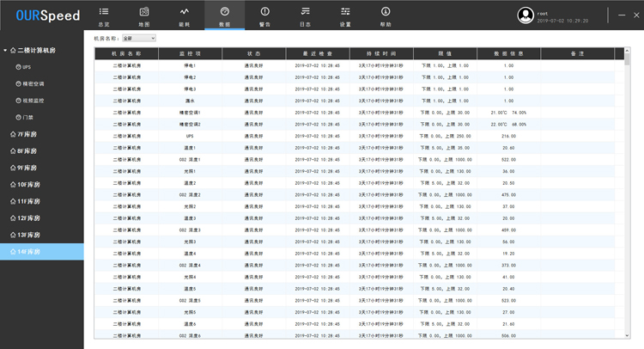Open the 能耗 energy consumption icon
The image size is (644, 349).
[184, 15]
